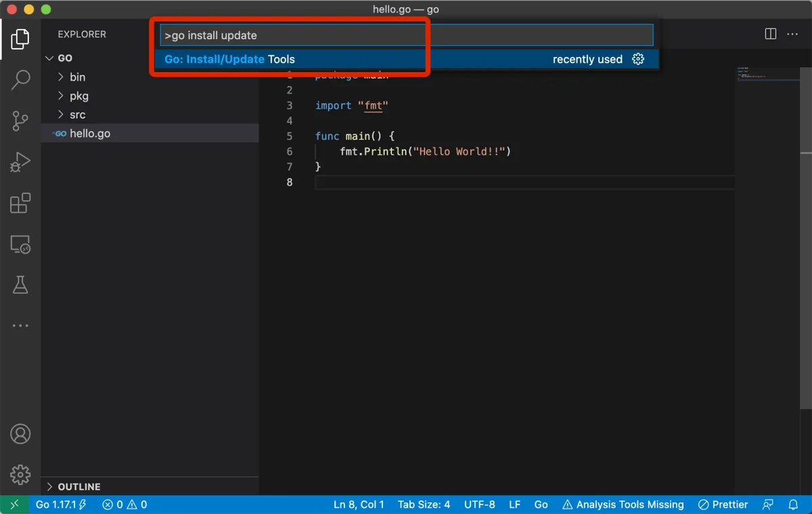
Task: Collapse the GO workspace root
Action: tap(150, 58)
